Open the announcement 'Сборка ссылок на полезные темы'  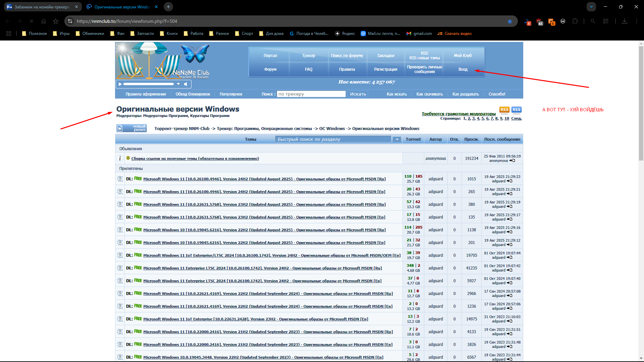[195, 159]
